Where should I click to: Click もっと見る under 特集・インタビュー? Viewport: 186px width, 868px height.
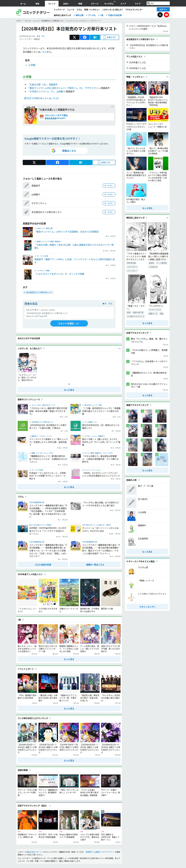pos(147,208)
